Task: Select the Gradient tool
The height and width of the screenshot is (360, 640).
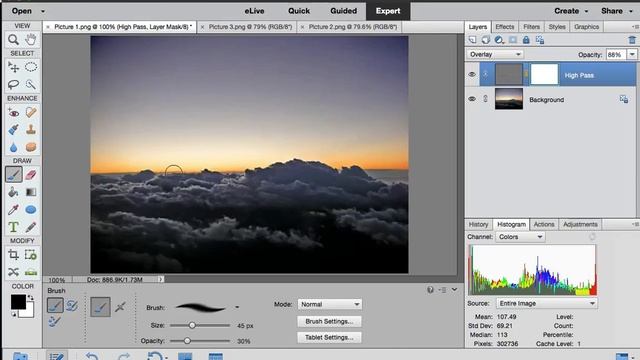Action: pyautogui.click(x=31, y=192)
